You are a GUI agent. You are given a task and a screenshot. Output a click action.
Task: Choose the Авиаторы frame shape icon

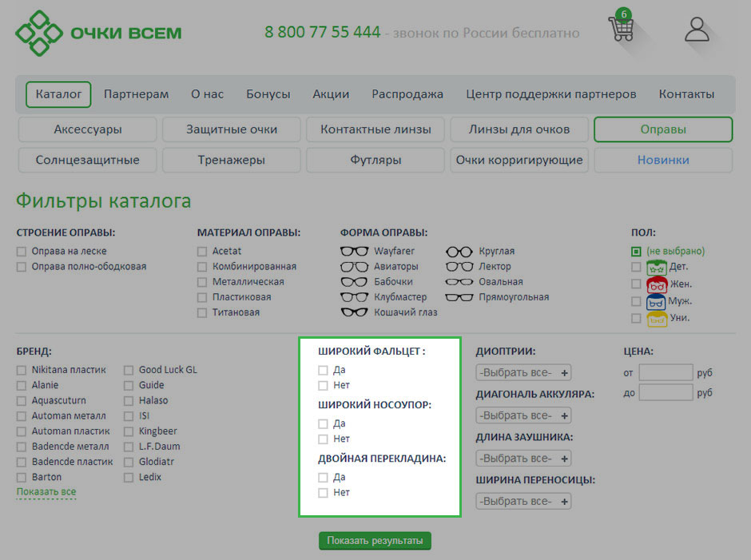click(x=354, y=266)
